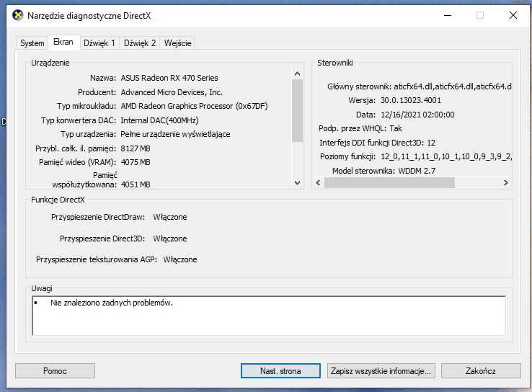The image size is (532, 392).
Task: Click 'AMD Radeon Graphics Processor (0x67DF)' text
Action: pos(194,106)
